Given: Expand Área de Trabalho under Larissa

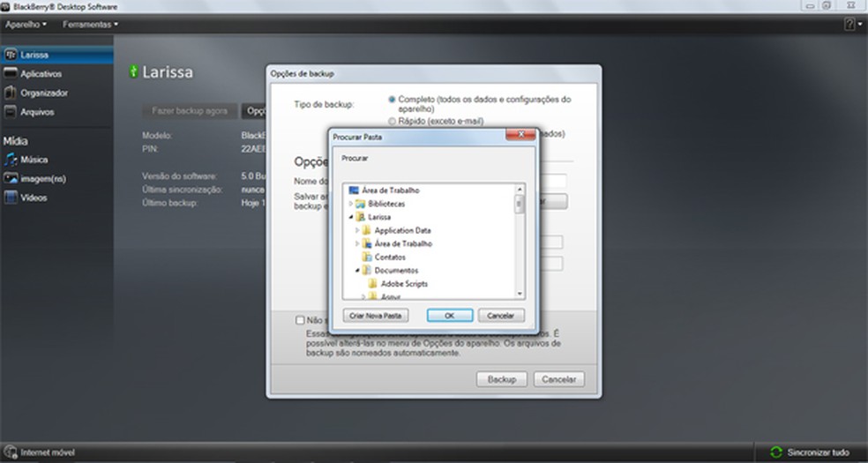Looking at the screenshot, I should (357, 243).
